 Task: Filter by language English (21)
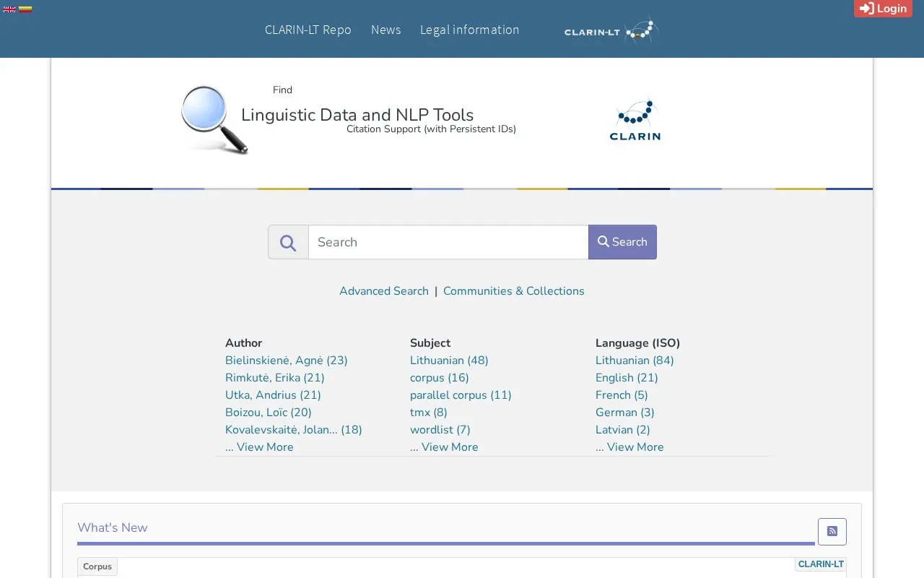(x=627, y=378)
